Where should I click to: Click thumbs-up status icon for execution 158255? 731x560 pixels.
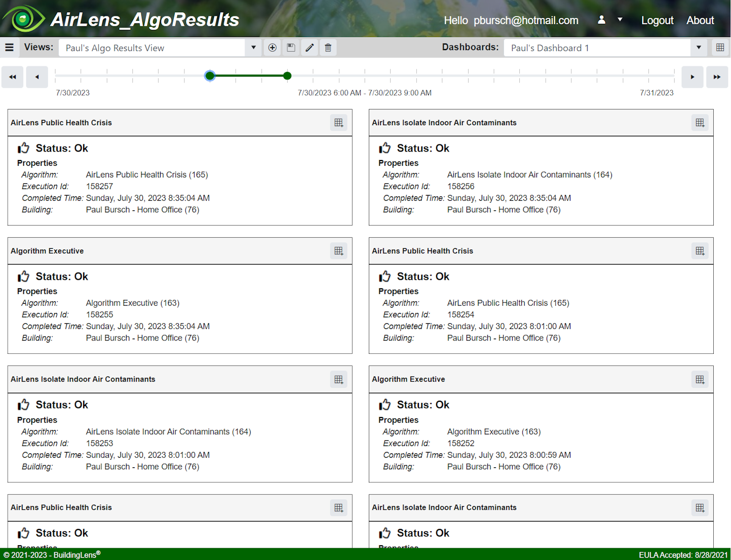pos(23,276)
